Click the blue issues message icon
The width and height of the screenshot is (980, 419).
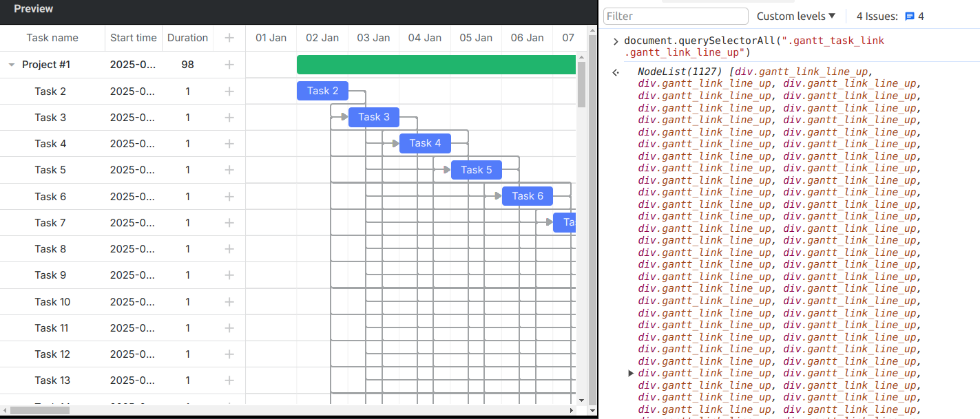(x=910, y=17)
